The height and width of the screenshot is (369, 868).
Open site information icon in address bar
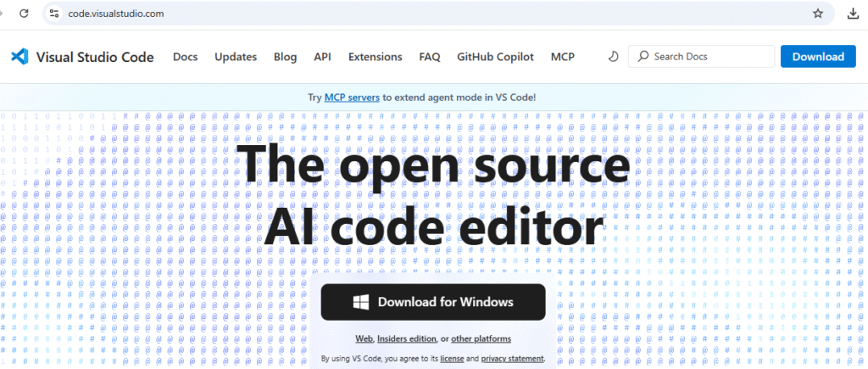click(x=53, y=14)
